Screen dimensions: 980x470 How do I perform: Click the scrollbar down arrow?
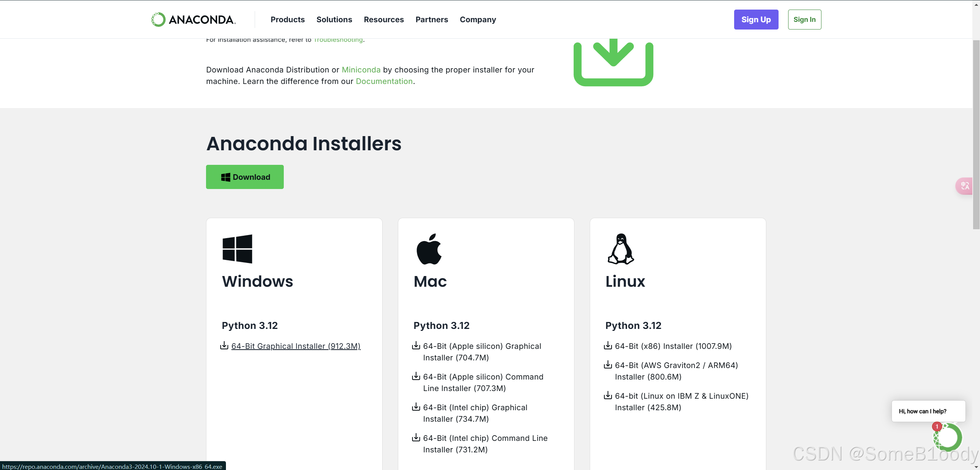point(976,467)
